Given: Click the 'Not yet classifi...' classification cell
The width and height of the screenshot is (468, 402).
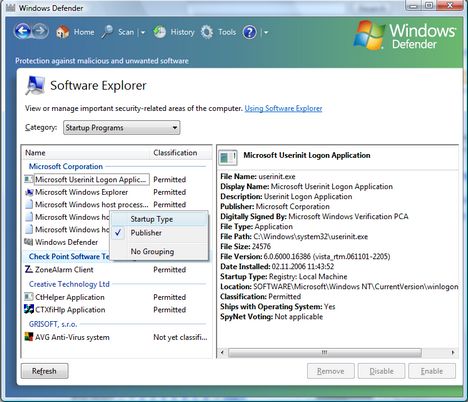Looking at the screenshot, I should 180,337.
